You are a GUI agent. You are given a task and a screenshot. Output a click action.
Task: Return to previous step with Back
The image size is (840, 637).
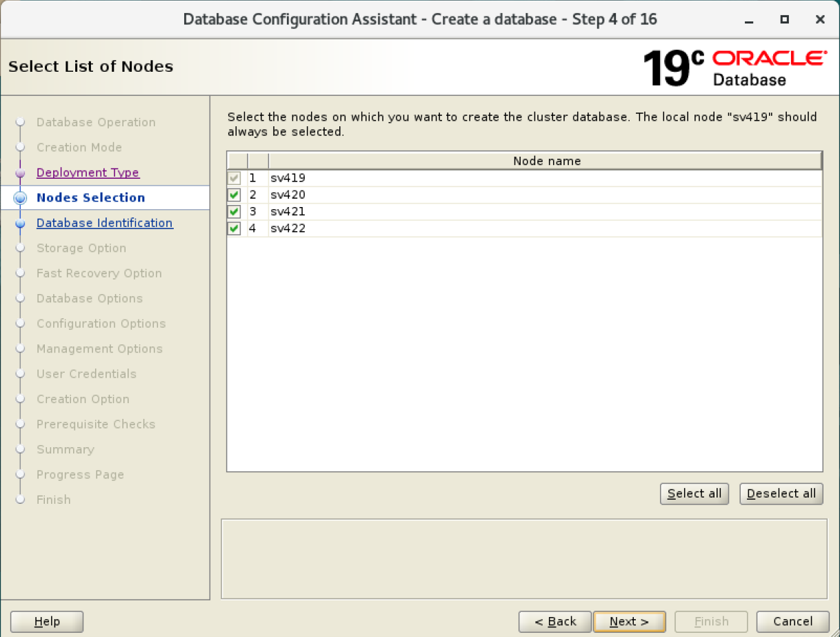click(x=555, y=622)
